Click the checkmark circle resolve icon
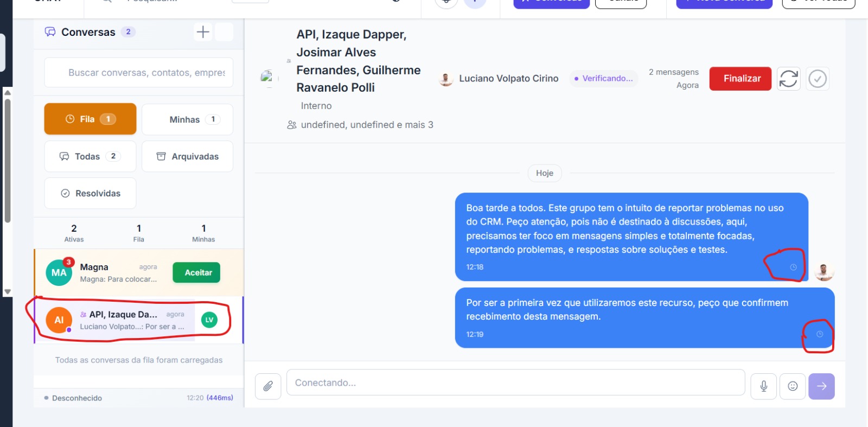This screenshot has width=868, height=427. coord(818,79)
